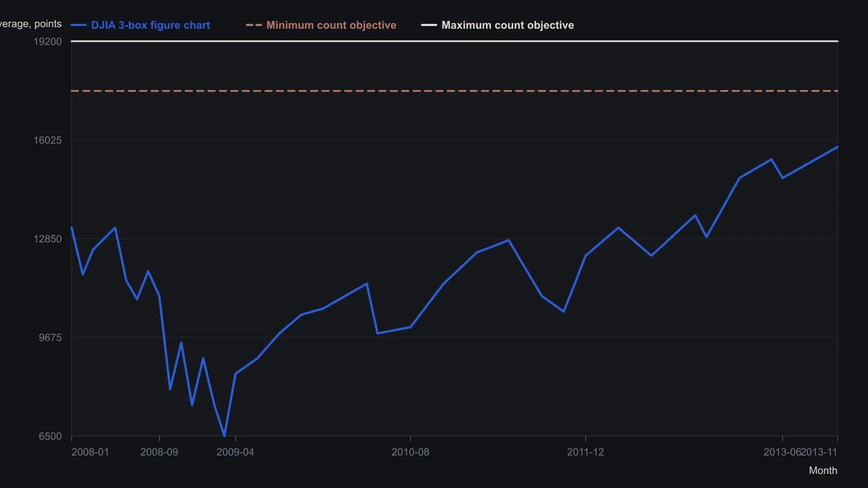The height and width of the screenshot is (488, 868).
Task: Select the 6500 y-axis label
Action: click(x=50, y=436)
